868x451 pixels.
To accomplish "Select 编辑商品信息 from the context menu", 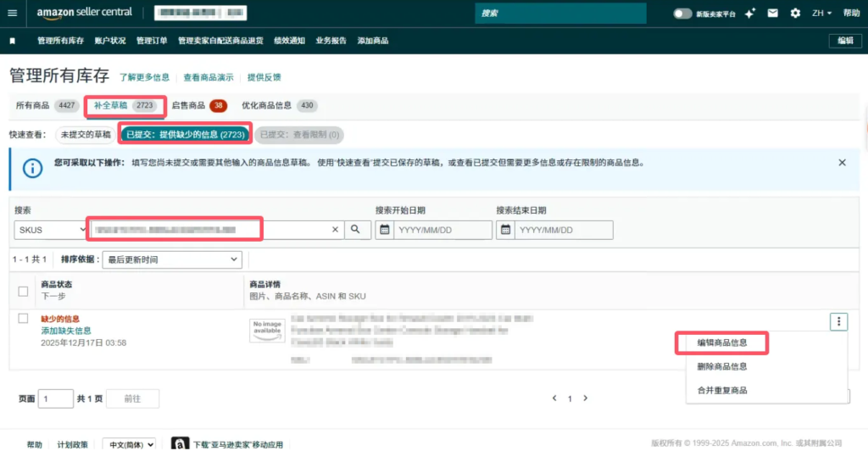I will 721,343.
